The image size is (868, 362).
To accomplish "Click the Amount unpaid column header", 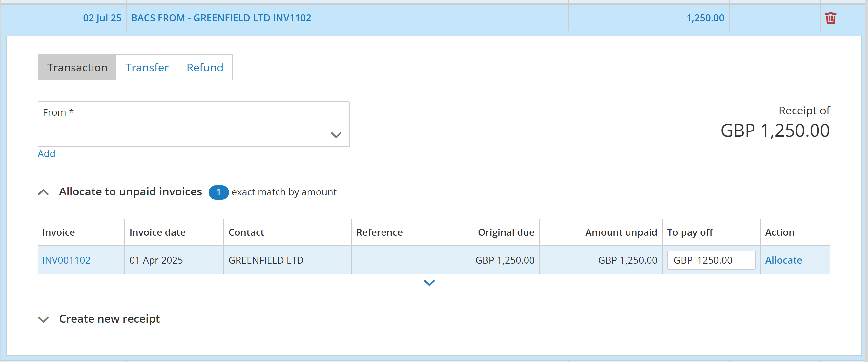I will click(x=621, y=232).
